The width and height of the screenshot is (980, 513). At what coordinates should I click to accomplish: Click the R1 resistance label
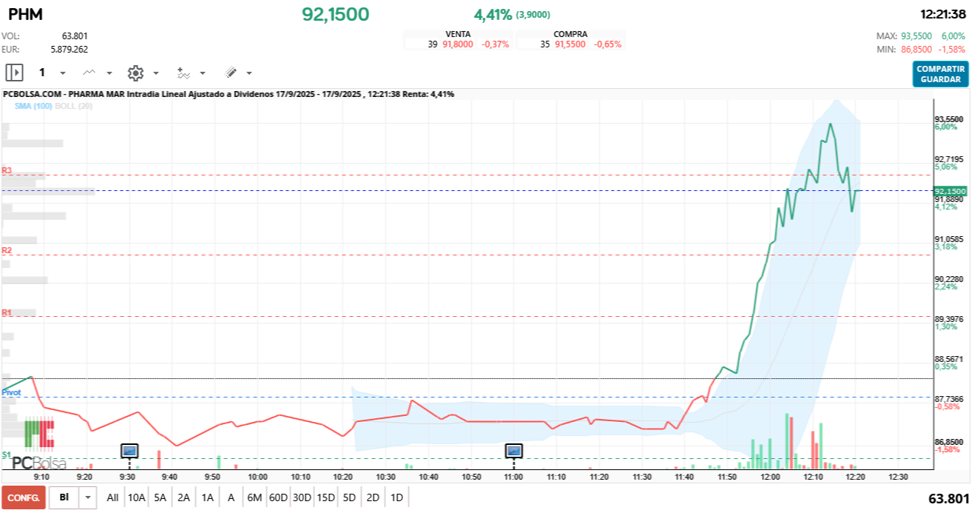pos(7,312)
